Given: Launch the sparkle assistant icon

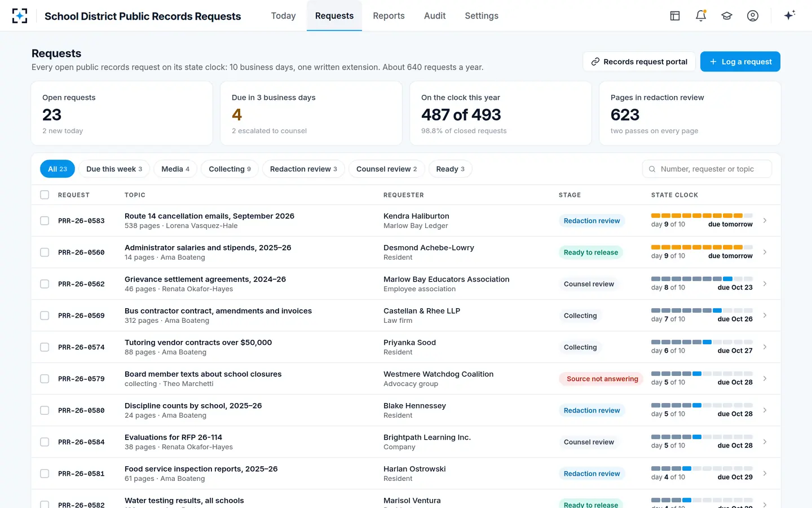Looking at the screenshot, I should (x=789, y=15).
